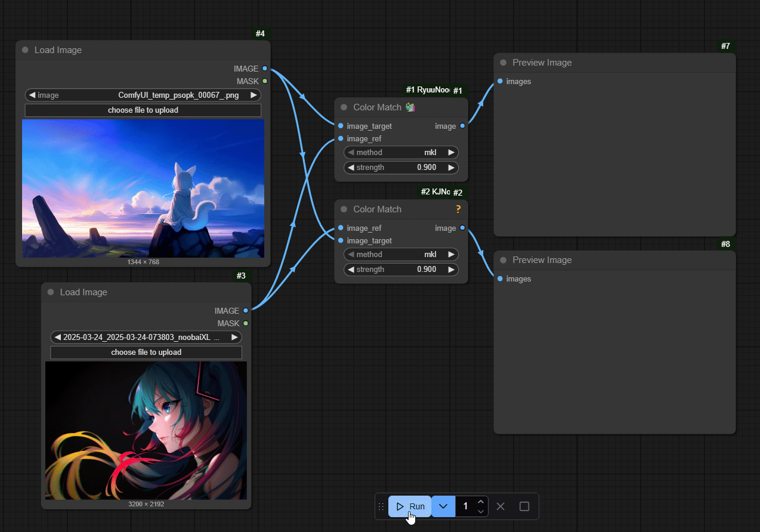760x532 pixels.
Task: Decrease strength in Color Match node #1
Action: tap(351, 168)
